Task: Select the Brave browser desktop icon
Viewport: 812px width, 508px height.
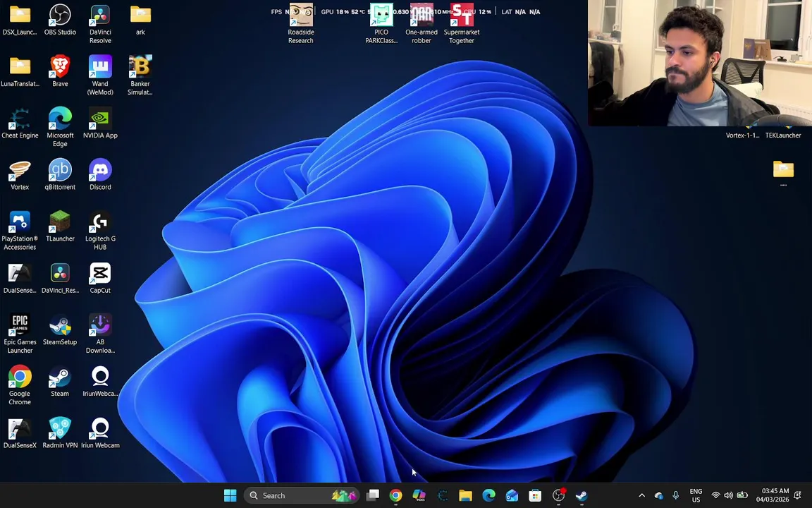Action: pyautogui.click(x=60, y=71)
